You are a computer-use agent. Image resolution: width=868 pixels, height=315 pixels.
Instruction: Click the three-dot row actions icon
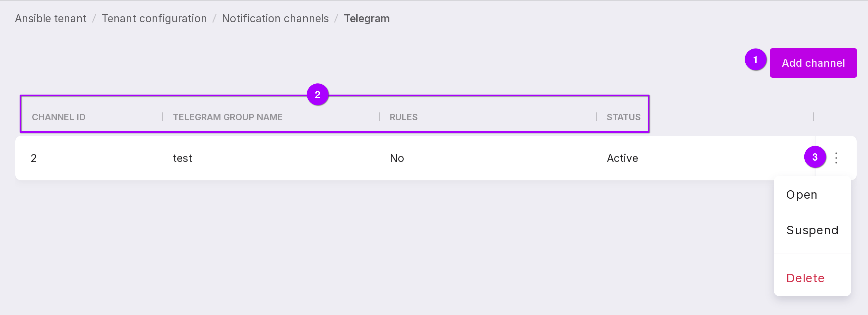tap(836, 158)
